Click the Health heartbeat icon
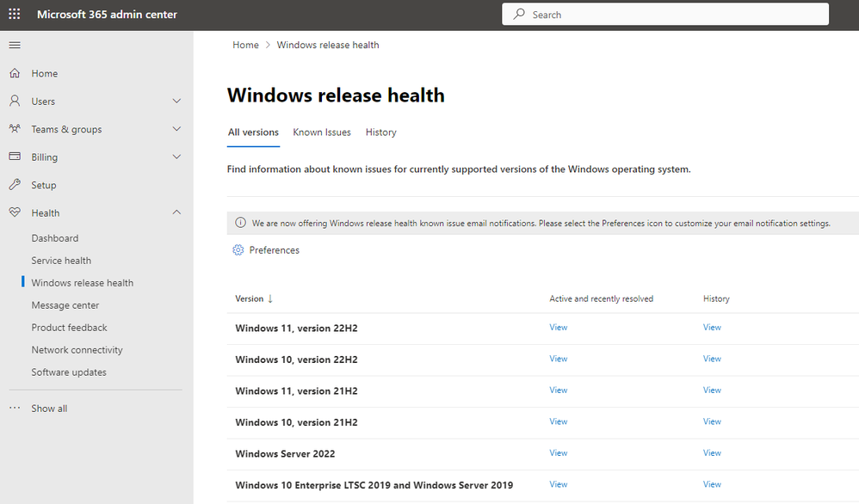Image resolution: width=859 pixels, height=504 pixels. pyautogui.click(x=13, y=212)
